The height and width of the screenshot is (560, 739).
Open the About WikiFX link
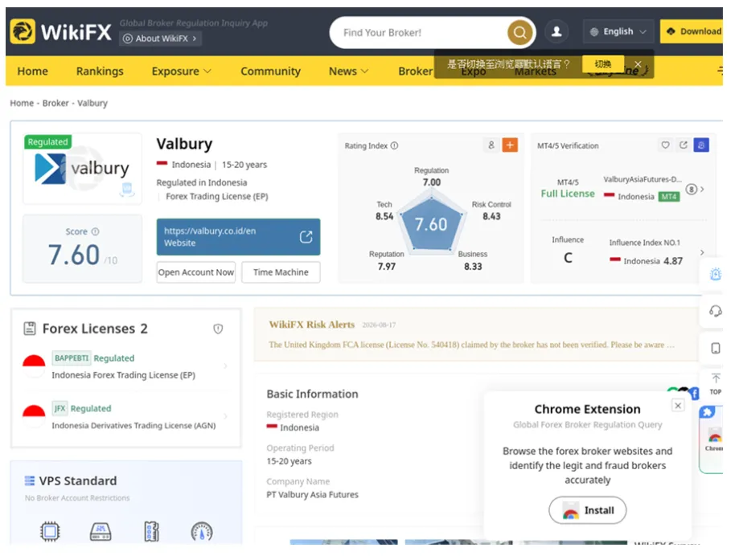(160, 39)
